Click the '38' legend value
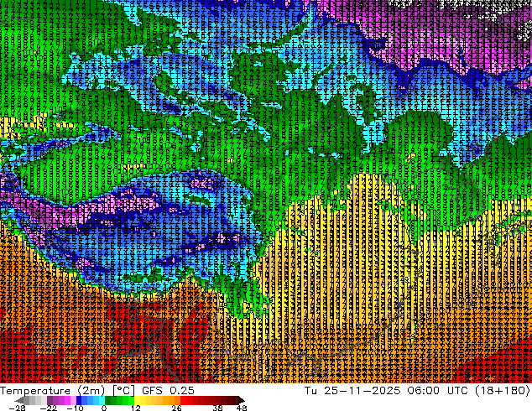The height and width of the screenshot is (411, 532). (218, 408)
